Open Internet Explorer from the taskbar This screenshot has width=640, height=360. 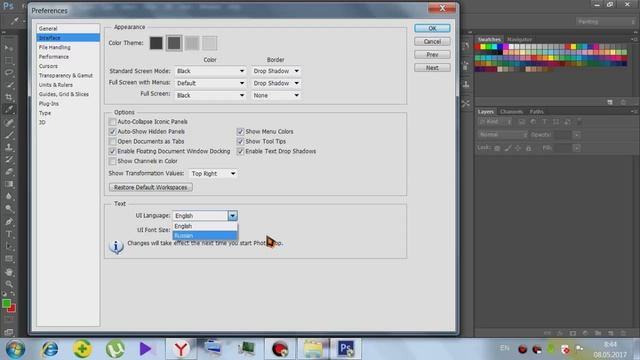pyautogui.click(x=50, y=349)
